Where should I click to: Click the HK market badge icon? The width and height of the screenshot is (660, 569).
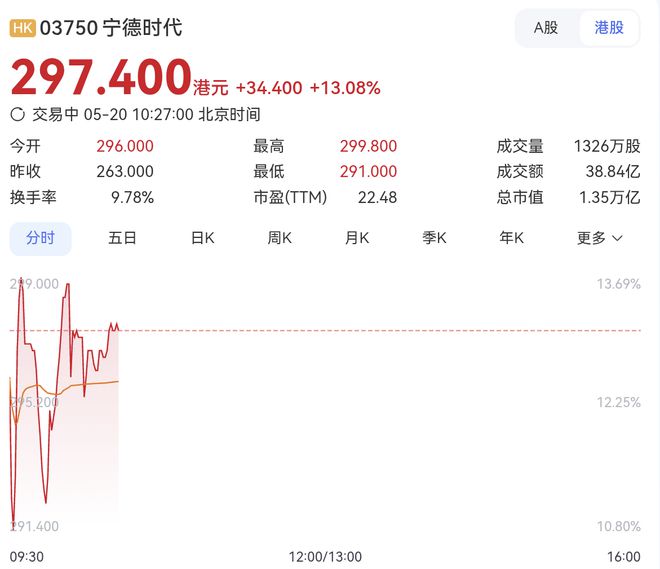(22, 28)
